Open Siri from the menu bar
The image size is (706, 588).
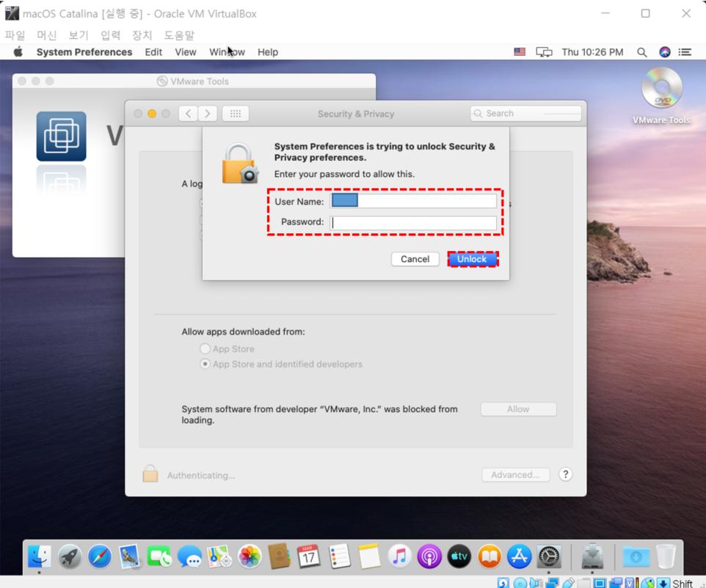(665, 52)
